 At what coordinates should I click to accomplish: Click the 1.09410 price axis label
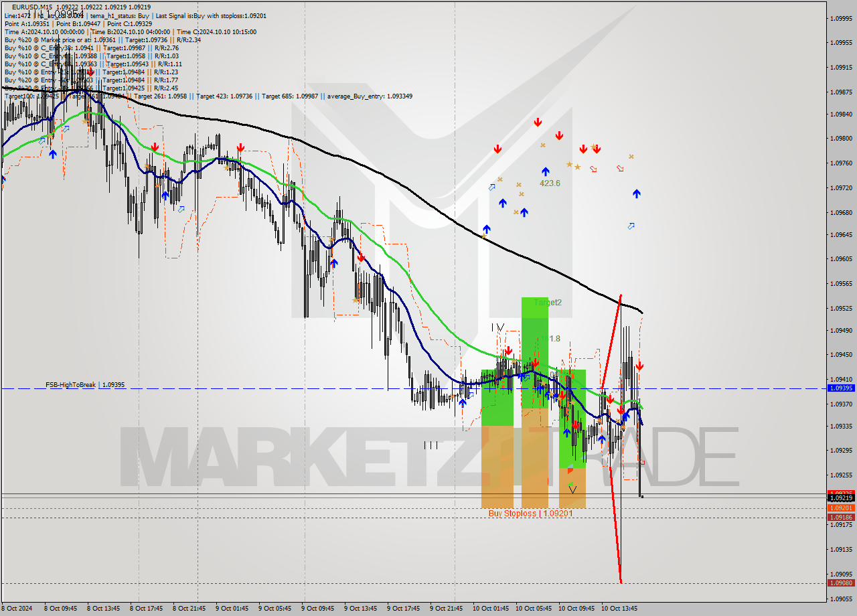tap(841, 379)
